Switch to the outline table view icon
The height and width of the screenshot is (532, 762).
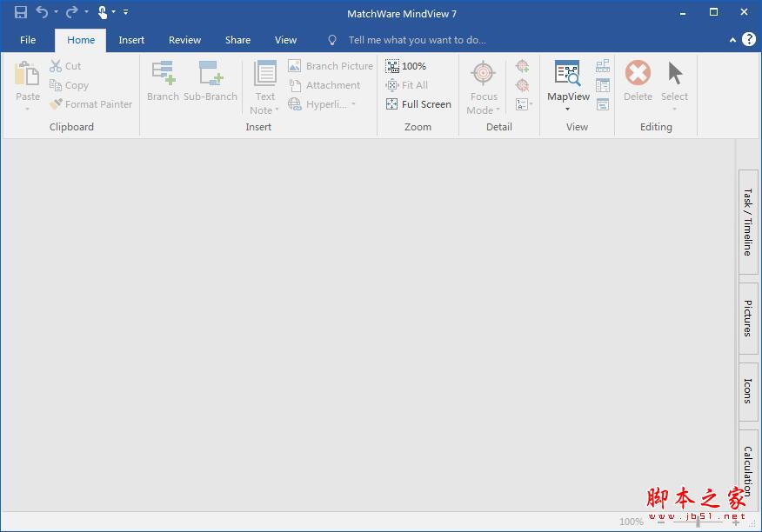[603, 85]
